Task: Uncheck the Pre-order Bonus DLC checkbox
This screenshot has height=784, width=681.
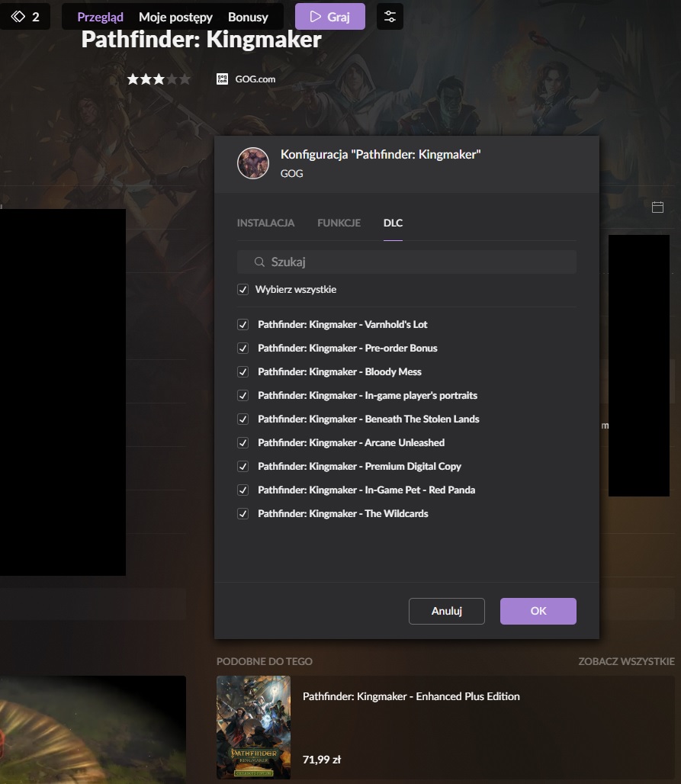Action: (243, 348)
